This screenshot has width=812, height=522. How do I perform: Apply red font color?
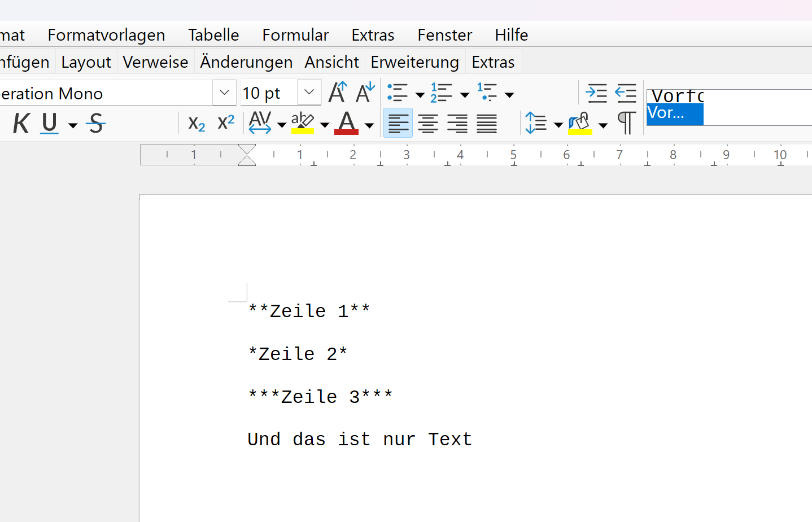(346, 122)
